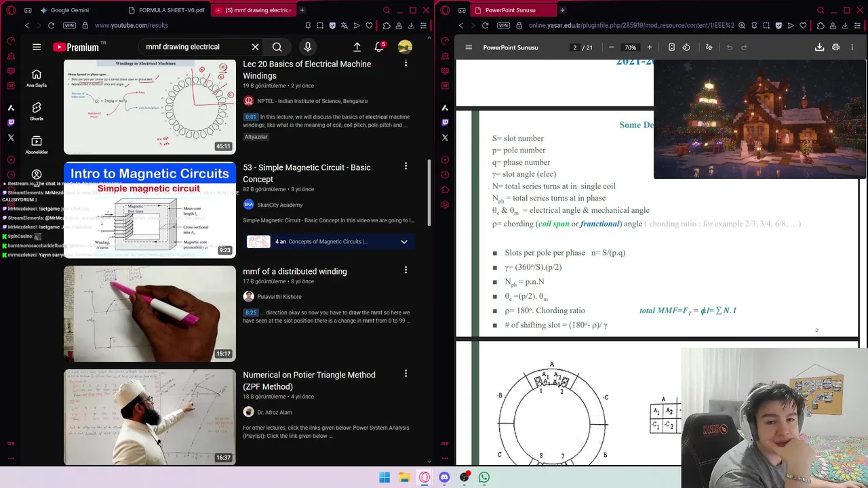Open options for mmf of distributed winding

click(406, 270)
